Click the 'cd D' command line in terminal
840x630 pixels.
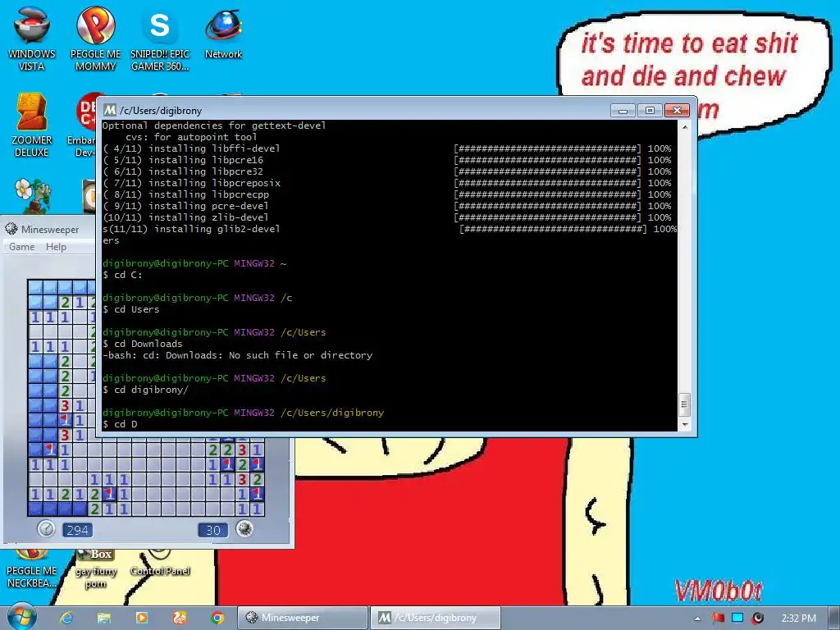click(x=120, y=424)
